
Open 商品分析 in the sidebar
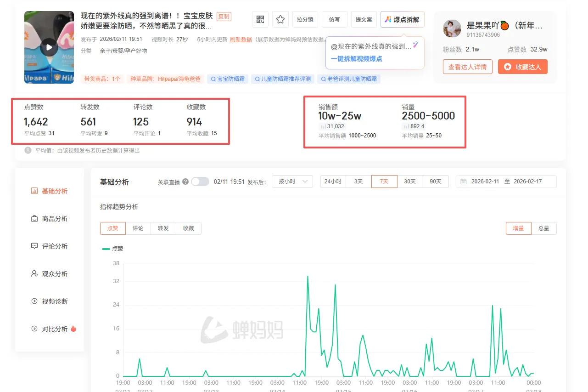[x=50, y=219]
